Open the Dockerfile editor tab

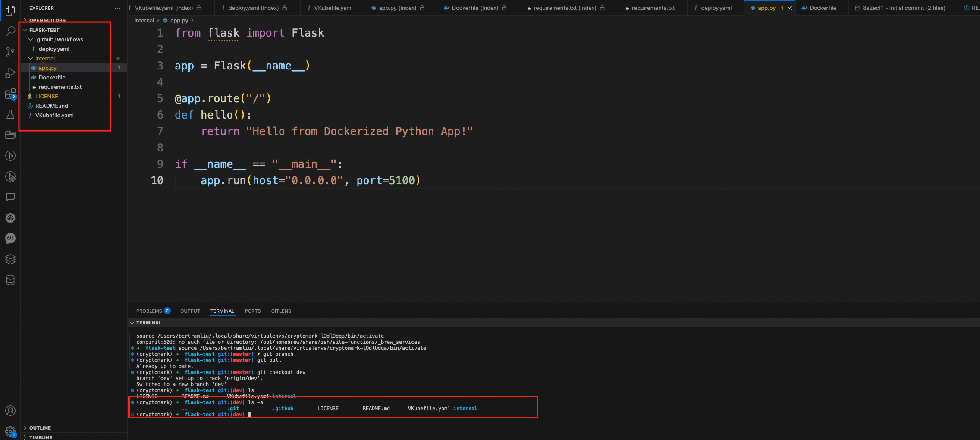pyautogui.click(x=822, y=8)
